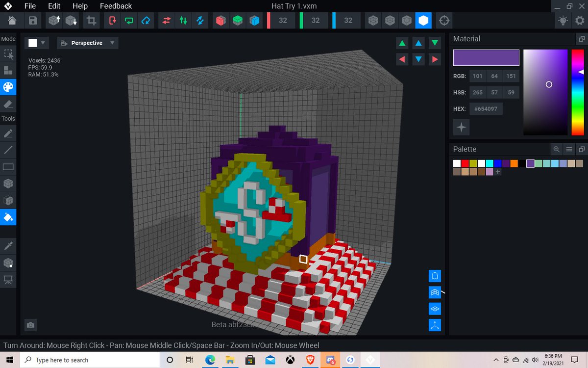The width and height of the screenshot is (588, 368).
Task: Click the camera snapshot icon
Action: (30, 325)
